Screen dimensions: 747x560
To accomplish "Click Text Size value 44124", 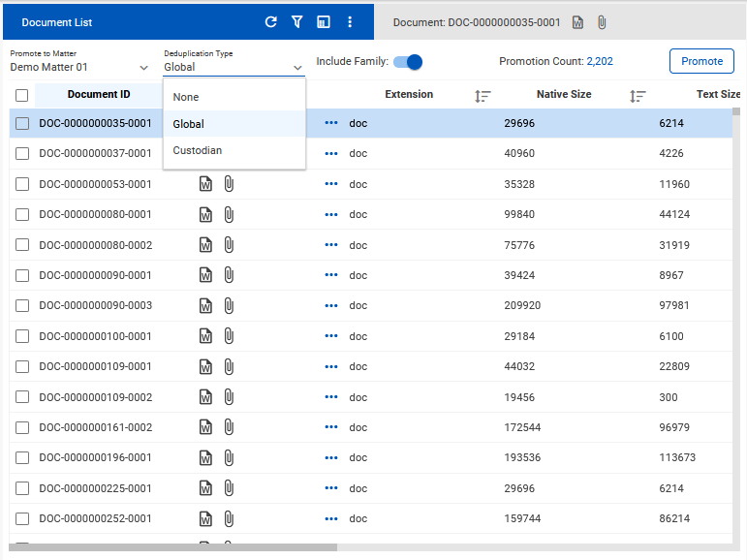I will (x=674, y=214).
